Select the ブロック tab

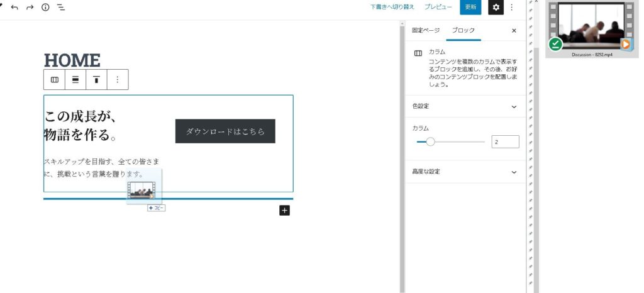pyautogui.click(x=464, y=30)
